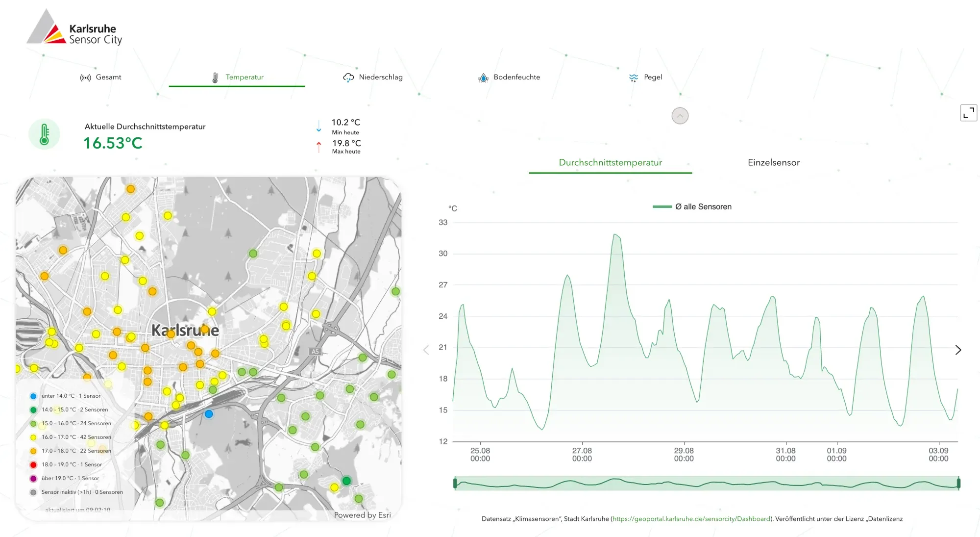Select the 14.0 - 15.0 °C legend entry
Image resolution: width=980 pixels, height=537 pixels.
(69, 409)
